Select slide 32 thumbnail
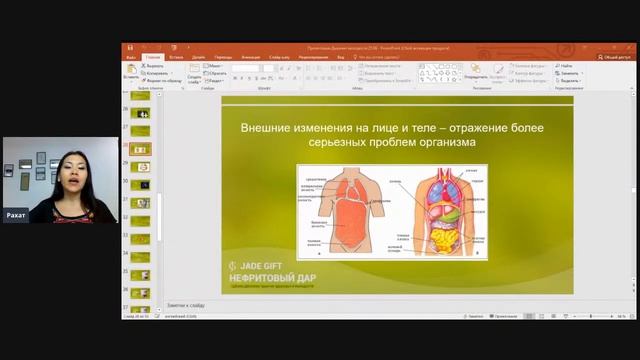This screenshot has height=360, width=640. [x=140, y=221]
